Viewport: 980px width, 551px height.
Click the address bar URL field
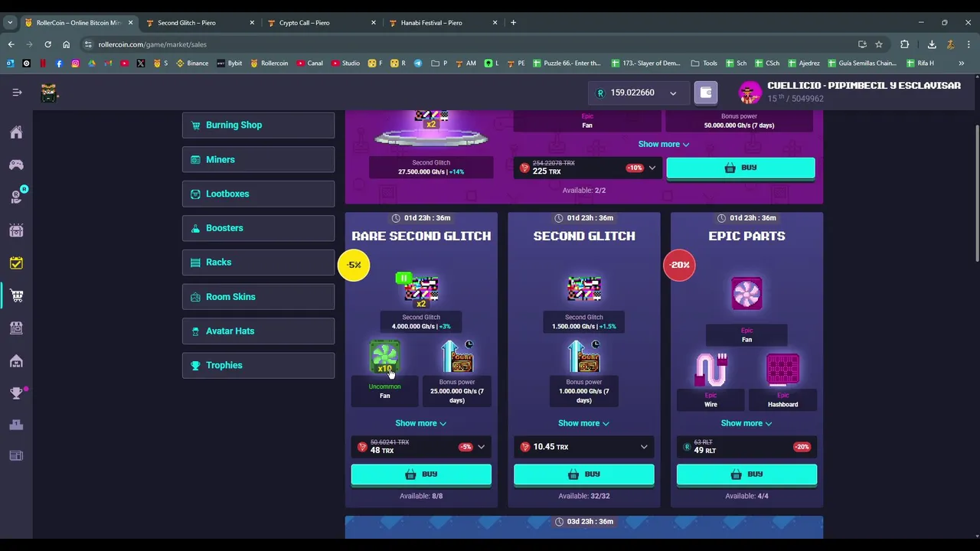point(467,44)
